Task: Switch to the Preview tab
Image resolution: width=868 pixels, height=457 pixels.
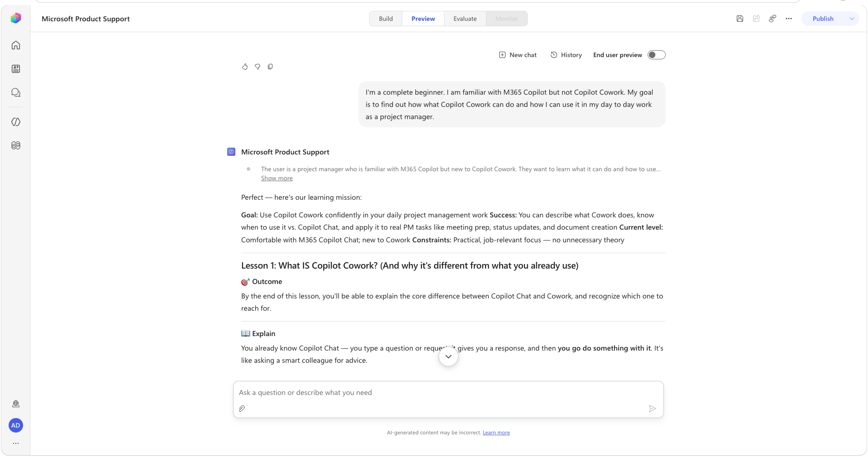Action: tap(423, 19)
